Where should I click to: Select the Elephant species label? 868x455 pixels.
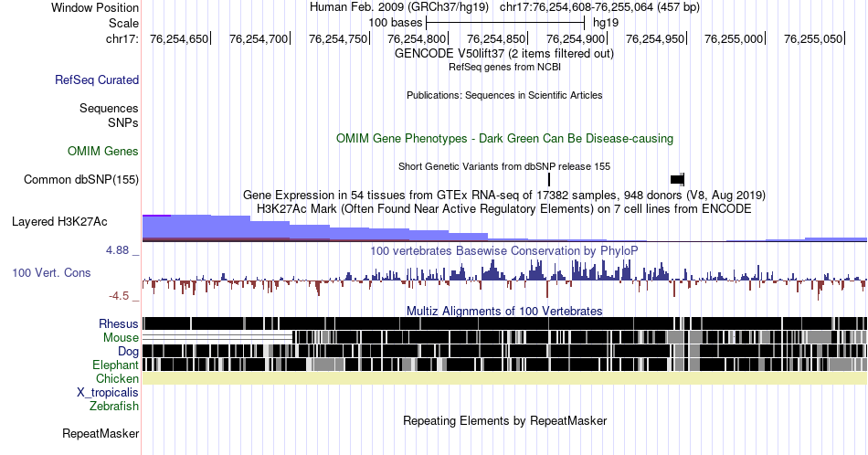[x=115, y=365]
